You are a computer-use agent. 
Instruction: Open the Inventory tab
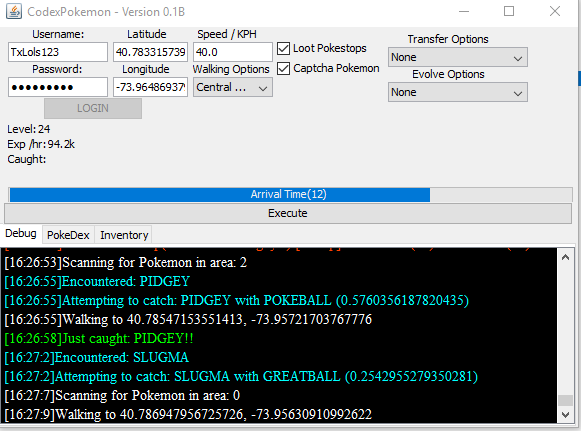point(124,235)
